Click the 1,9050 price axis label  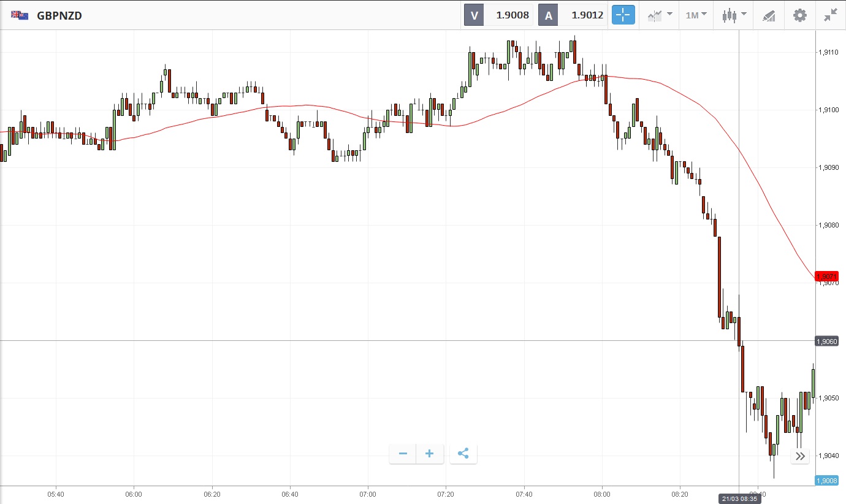[x=828, y=399]
